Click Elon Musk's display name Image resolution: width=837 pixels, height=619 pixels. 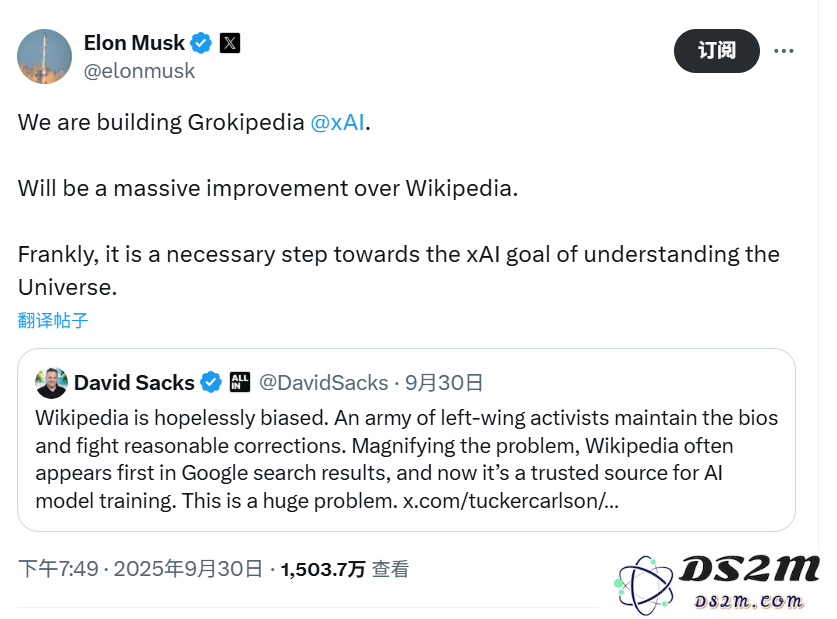134,43
